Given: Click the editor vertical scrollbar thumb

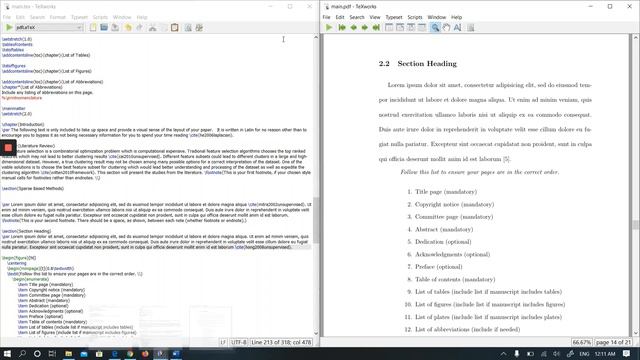Looking at the screenshot, I should [x=316, y=220].
